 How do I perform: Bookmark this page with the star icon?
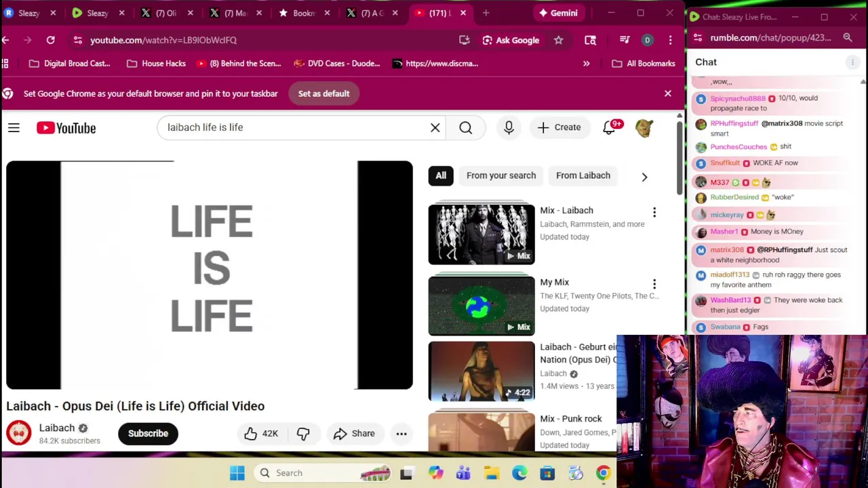click(x=558, y=40)
